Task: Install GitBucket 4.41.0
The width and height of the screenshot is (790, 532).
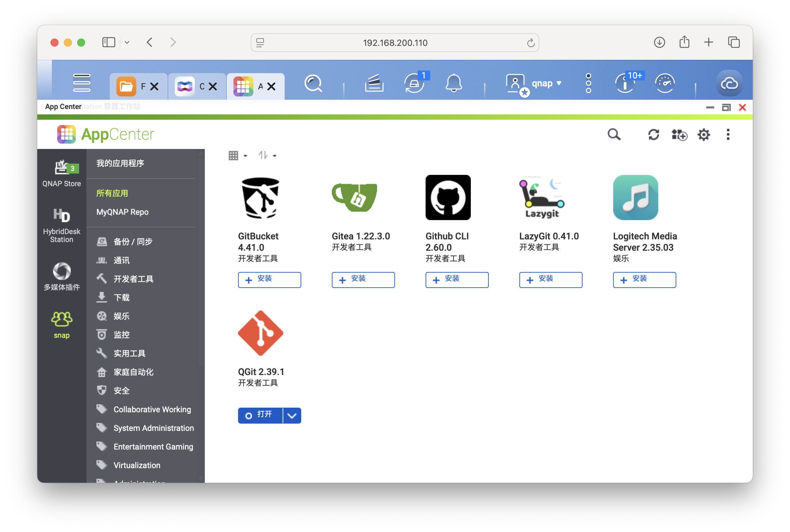Action: (269, 280)
